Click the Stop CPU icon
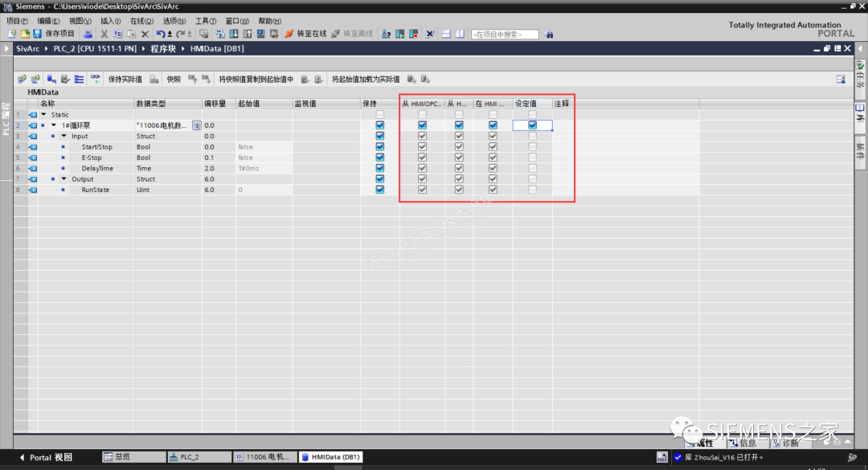The image size is (868, 470). point(414,34)
